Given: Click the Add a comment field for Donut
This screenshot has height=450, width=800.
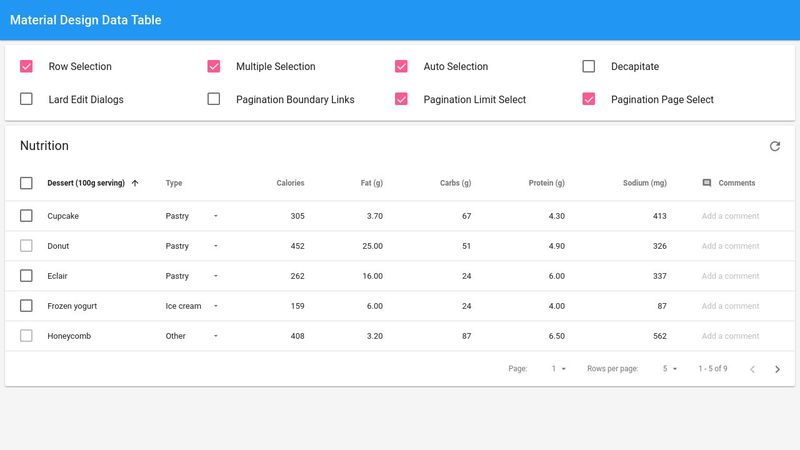Looking at the screenshot, I should [730, 246].
